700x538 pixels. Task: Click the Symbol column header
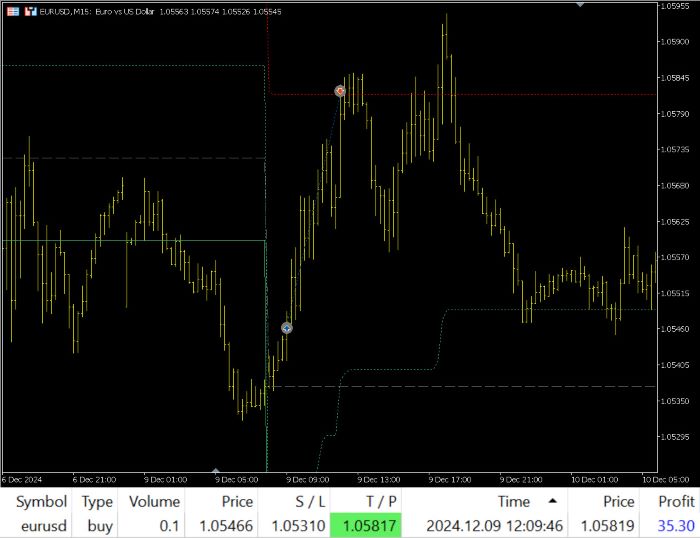[x=42, y=501]
